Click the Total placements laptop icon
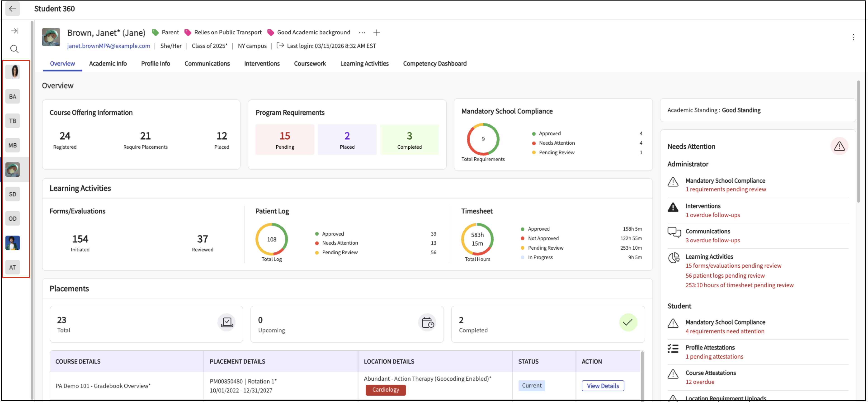 227,322
